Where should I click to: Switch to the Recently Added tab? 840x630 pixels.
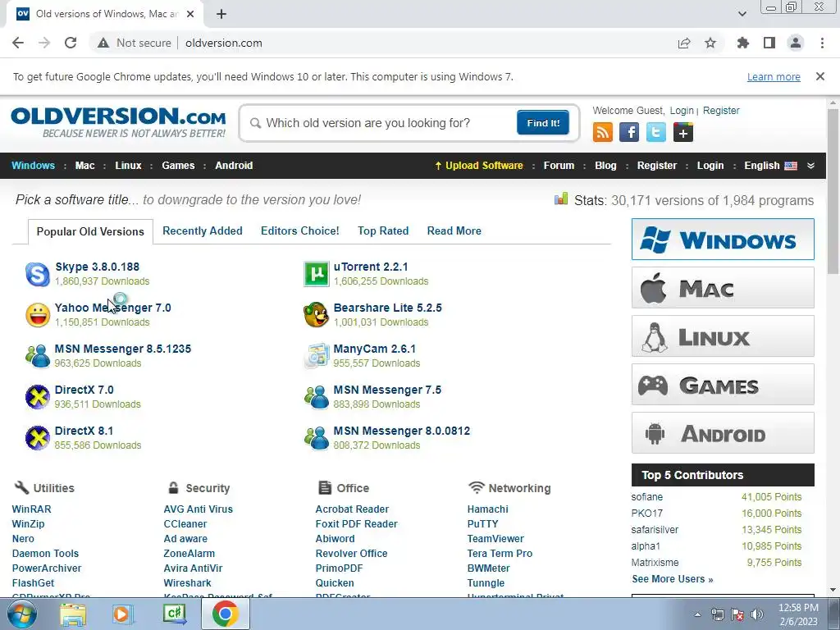[203, 231]
